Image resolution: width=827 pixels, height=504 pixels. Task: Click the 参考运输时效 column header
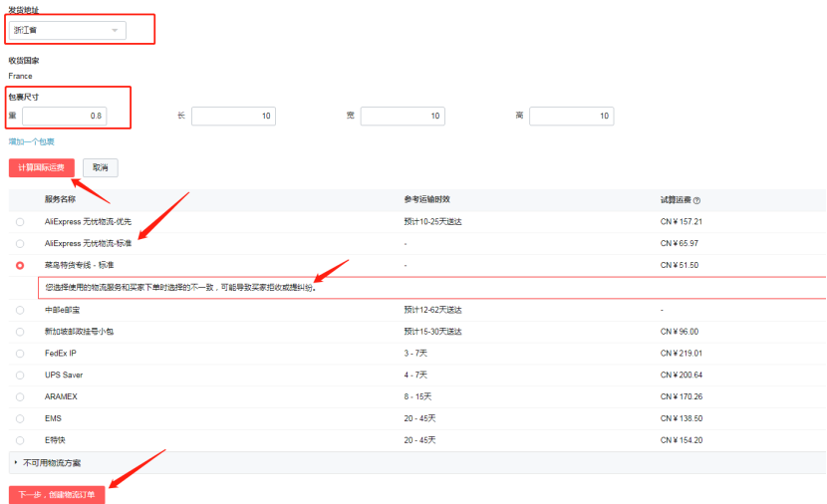(427, 199)
